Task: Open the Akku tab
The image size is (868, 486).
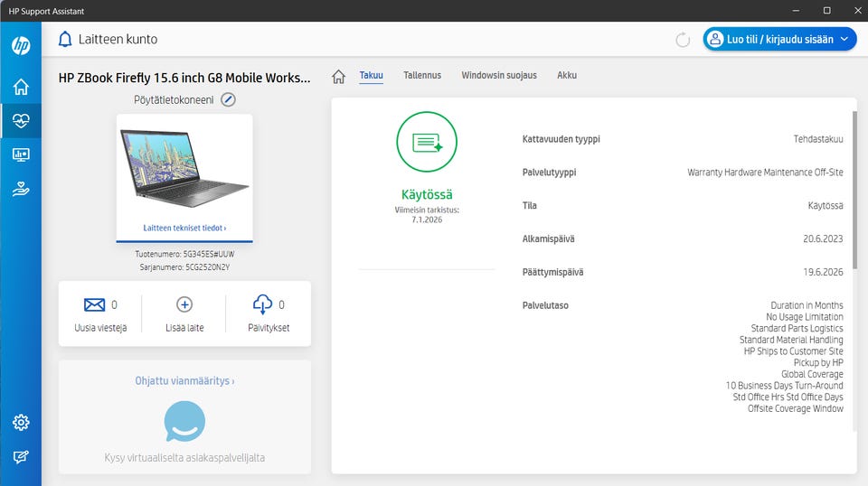Action: 567,76
